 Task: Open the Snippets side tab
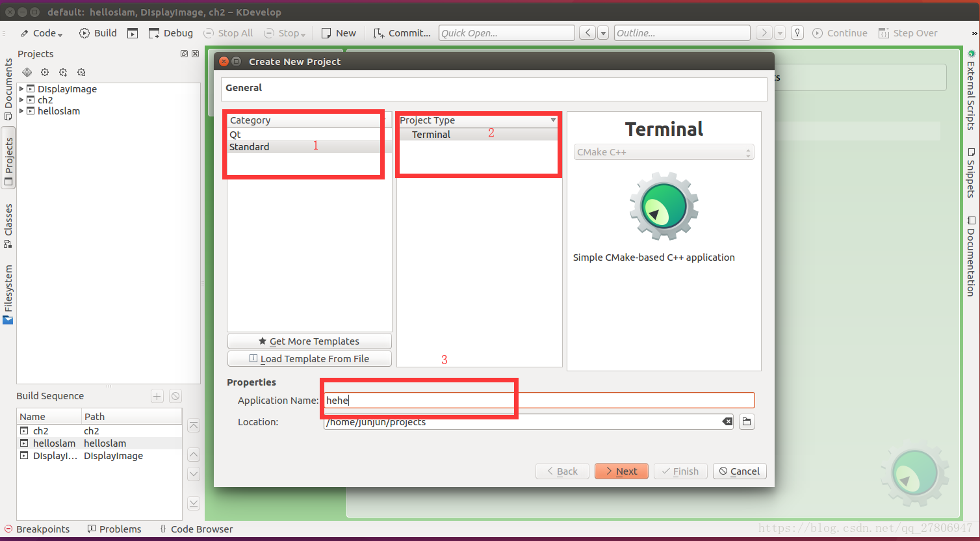point(971,173)
